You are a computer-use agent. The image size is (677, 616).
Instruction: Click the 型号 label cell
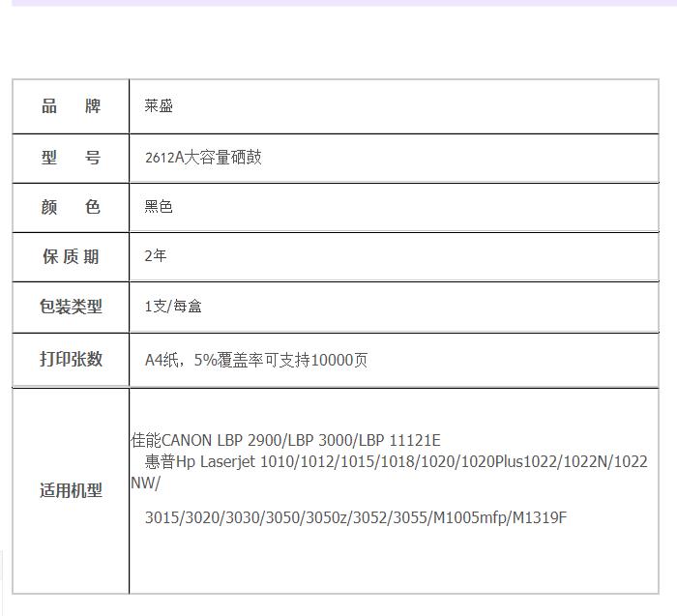coord(71,158)
